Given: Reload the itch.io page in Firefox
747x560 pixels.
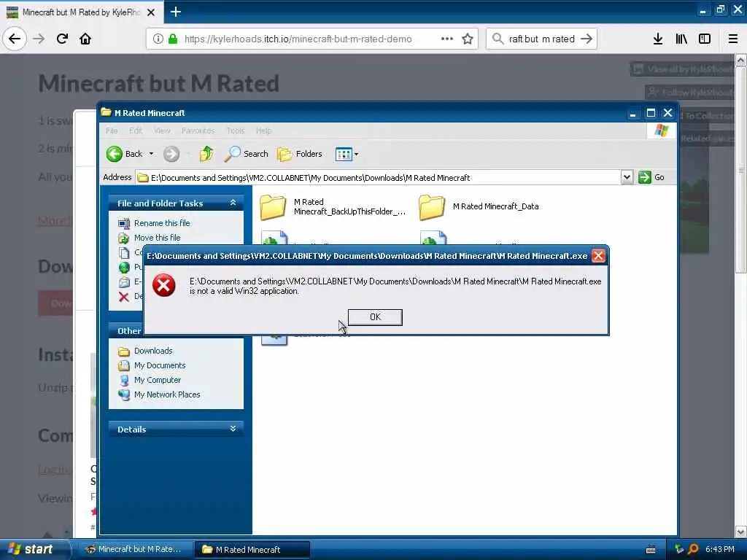Looking at the screenshot, I should pos(62,39).
